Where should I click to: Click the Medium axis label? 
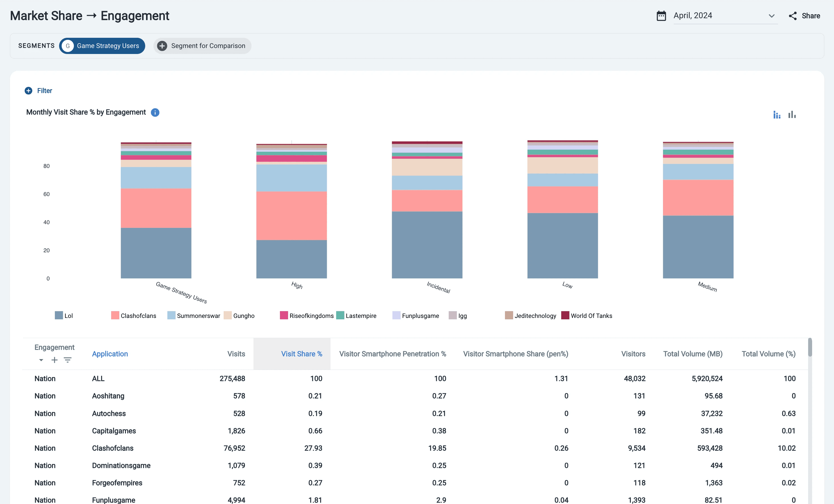pyautogui.click(x=708, y=287)
